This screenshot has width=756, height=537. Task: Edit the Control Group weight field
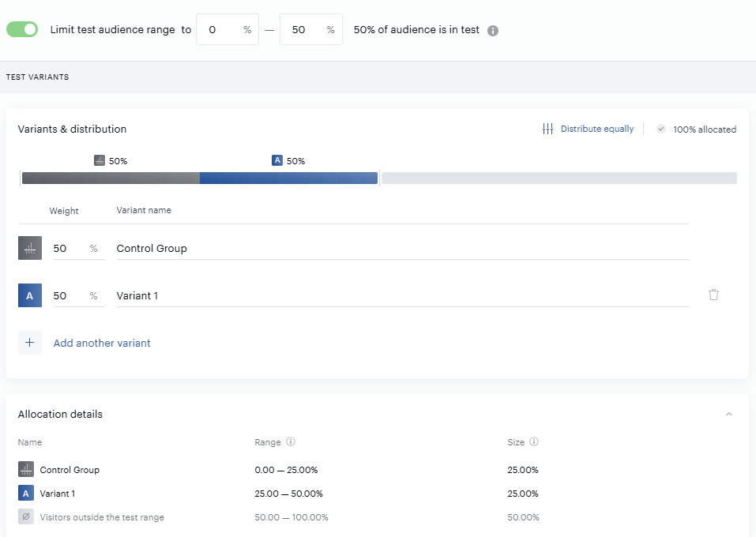pyautogui.click(x=79, y=248)
